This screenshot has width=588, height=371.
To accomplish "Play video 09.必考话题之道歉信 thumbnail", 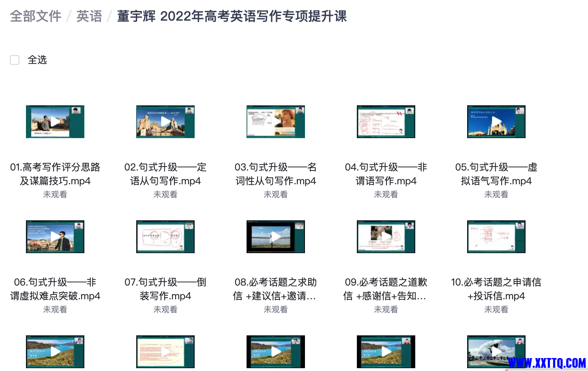I will (386, 237).
